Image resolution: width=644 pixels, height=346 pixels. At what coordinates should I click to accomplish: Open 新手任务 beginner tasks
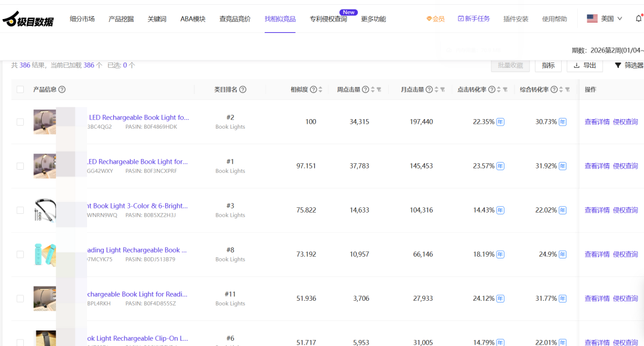point(475,18)
